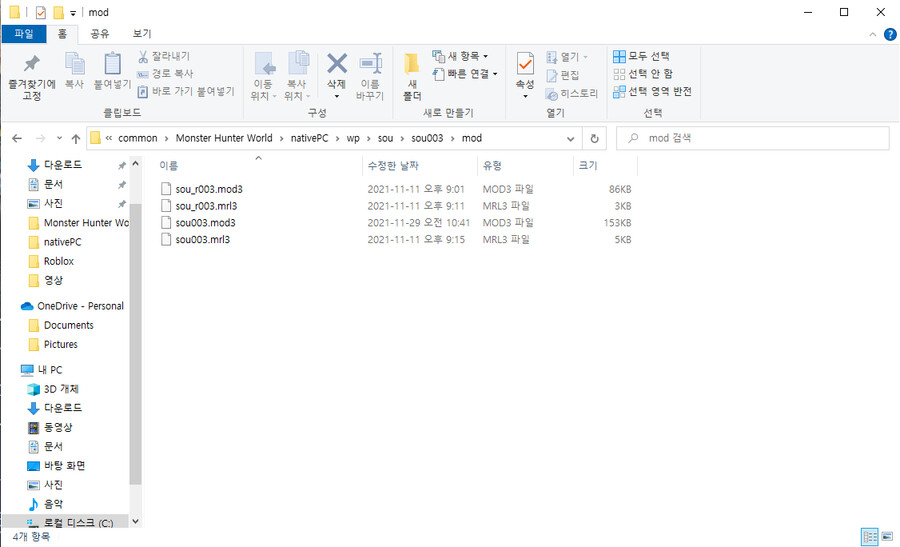900x547 pixels.
Task: Switch to Details view icon in status bar
Action: point(870,537)
